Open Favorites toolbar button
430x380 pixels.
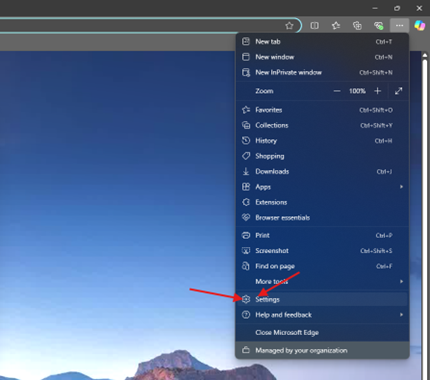tap(336, 26)
